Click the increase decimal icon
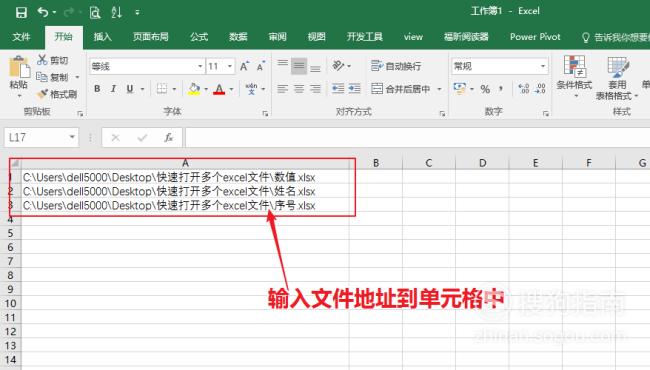 click(x=524, y=89)
